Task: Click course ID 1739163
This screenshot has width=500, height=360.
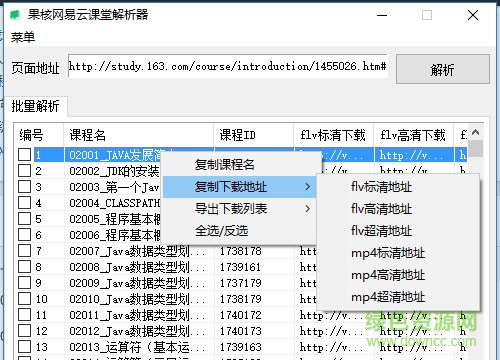Action: pos(241,347)
